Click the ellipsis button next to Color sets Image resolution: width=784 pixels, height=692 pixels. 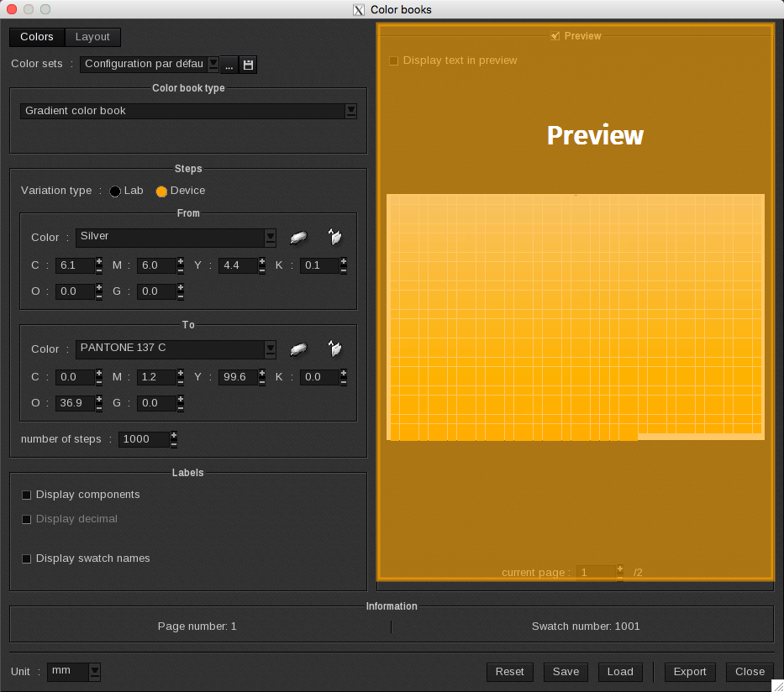click(x=229, y=65)
